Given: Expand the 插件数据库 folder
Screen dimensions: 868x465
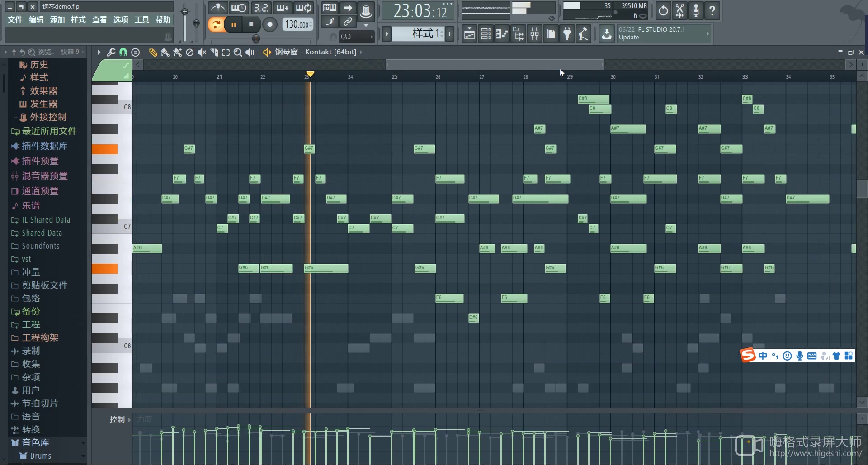Looking at the screenshot, I should tap(39, 146).
